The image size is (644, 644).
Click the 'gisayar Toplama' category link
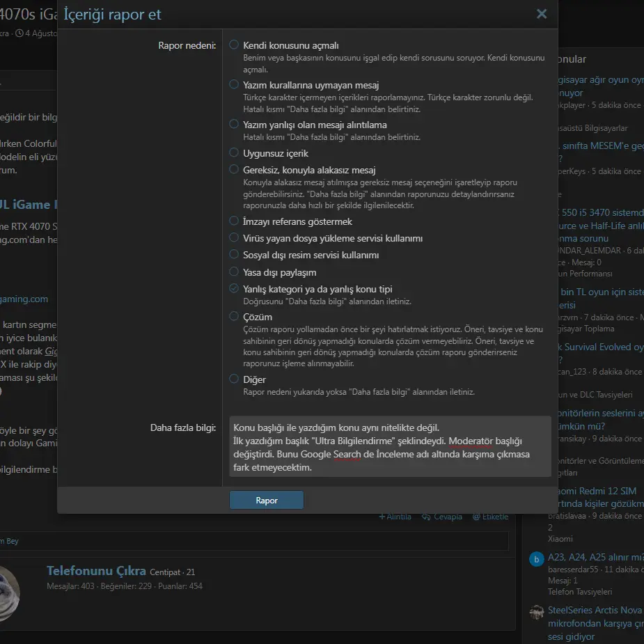point(586,329)
